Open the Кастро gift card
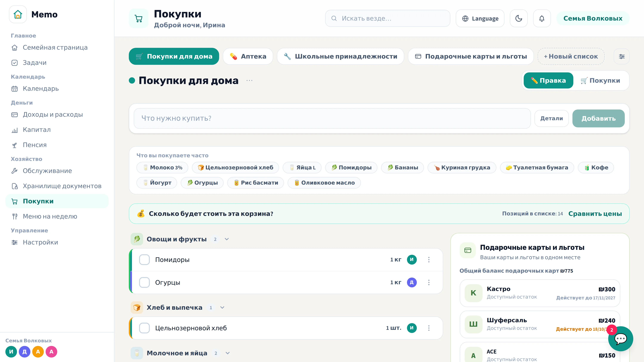 (x=540, y=293)
